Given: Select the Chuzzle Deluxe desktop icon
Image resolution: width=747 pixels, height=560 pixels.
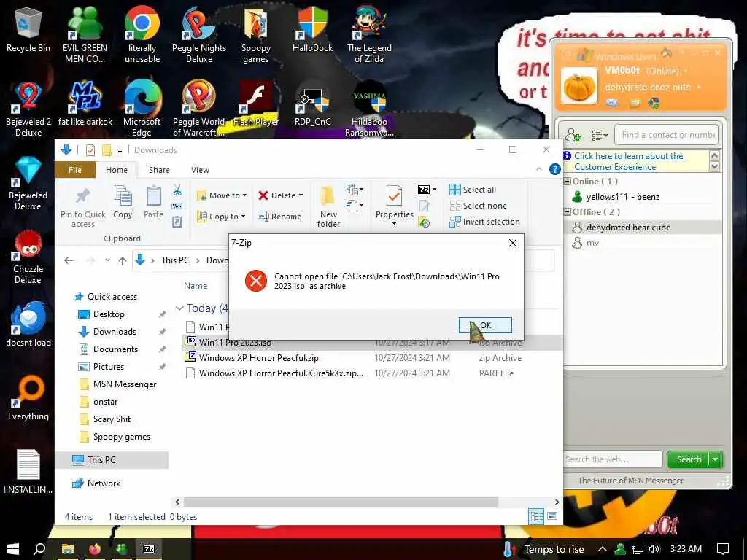Looking at the screenshot, I should click(x=28, y=257).
